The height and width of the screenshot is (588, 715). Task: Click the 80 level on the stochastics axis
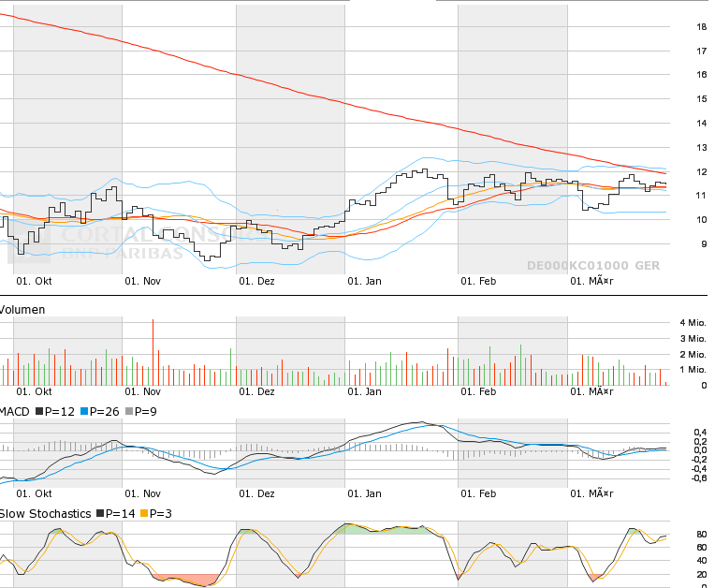701,535
